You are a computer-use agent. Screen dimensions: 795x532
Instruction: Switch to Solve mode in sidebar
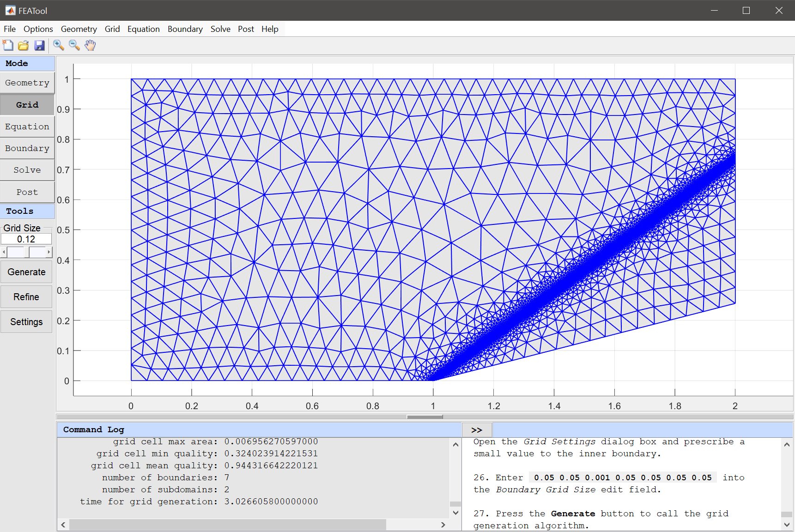coord(27,170)
